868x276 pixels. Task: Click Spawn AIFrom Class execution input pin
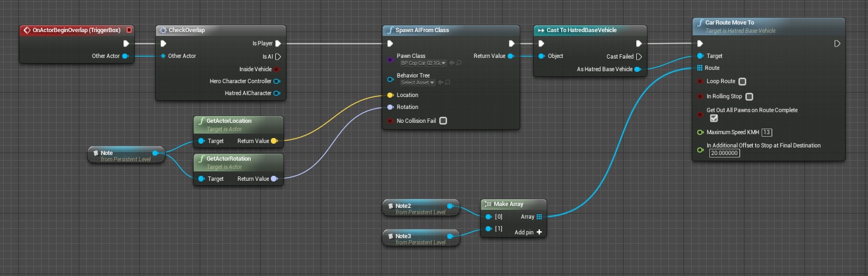[390, 43]
